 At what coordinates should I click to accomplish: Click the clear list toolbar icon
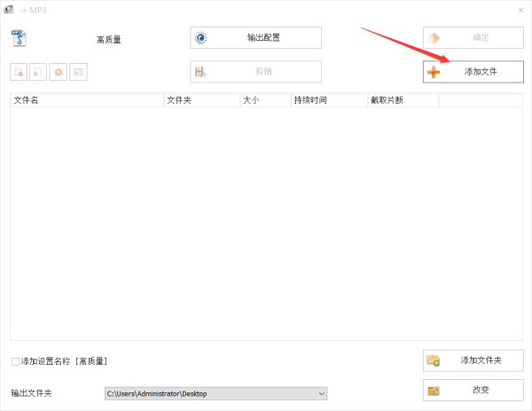38,72
